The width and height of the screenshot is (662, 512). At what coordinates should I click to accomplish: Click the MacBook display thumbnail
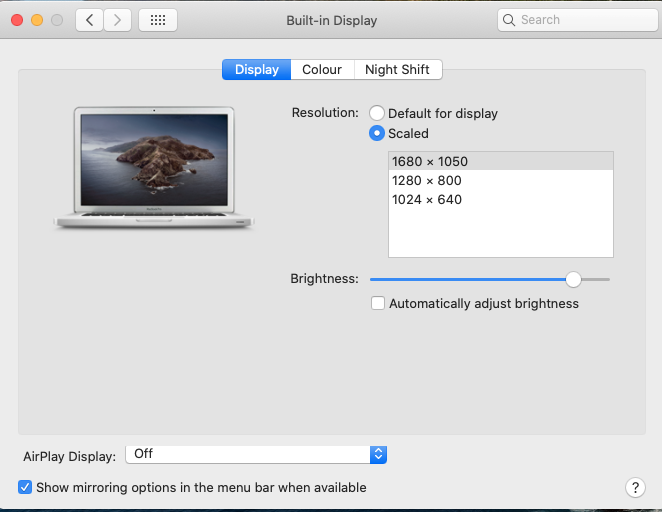[154, 168]
